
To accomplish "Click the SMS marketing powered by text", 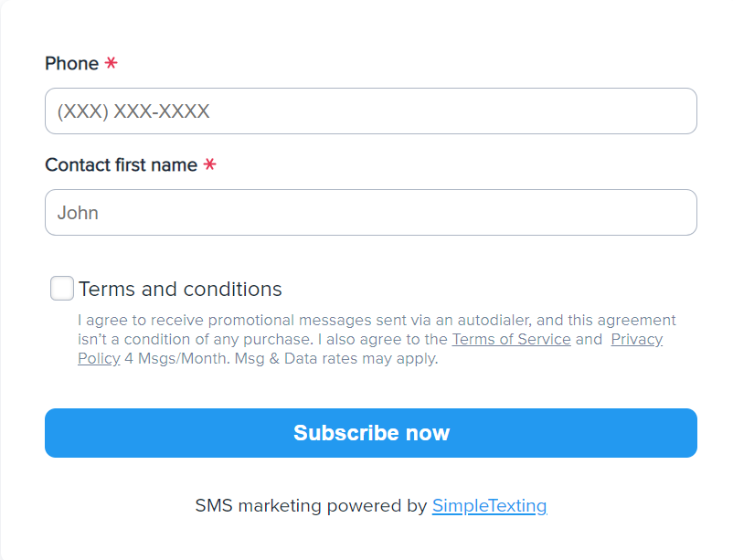I will tap(311, 505).
